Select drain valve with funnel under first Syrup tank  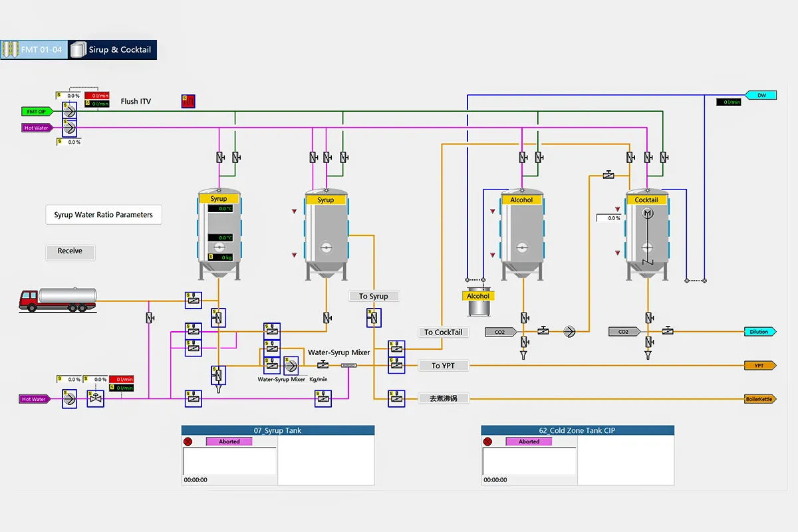click(x=218, y=376)
